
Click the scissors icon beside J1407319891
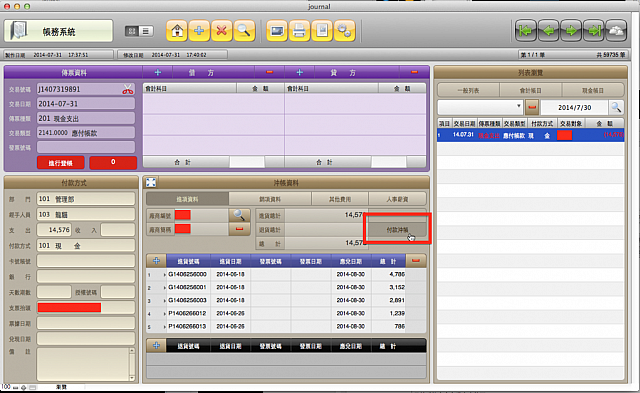click(128, 89)
